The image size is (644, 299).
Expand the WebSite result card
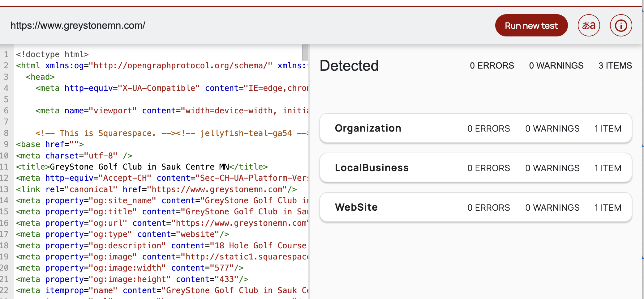476,207
